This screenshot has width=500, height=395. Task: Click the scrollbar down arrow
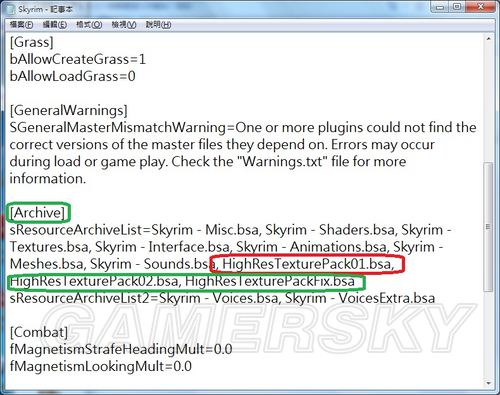tap(489, 384)
